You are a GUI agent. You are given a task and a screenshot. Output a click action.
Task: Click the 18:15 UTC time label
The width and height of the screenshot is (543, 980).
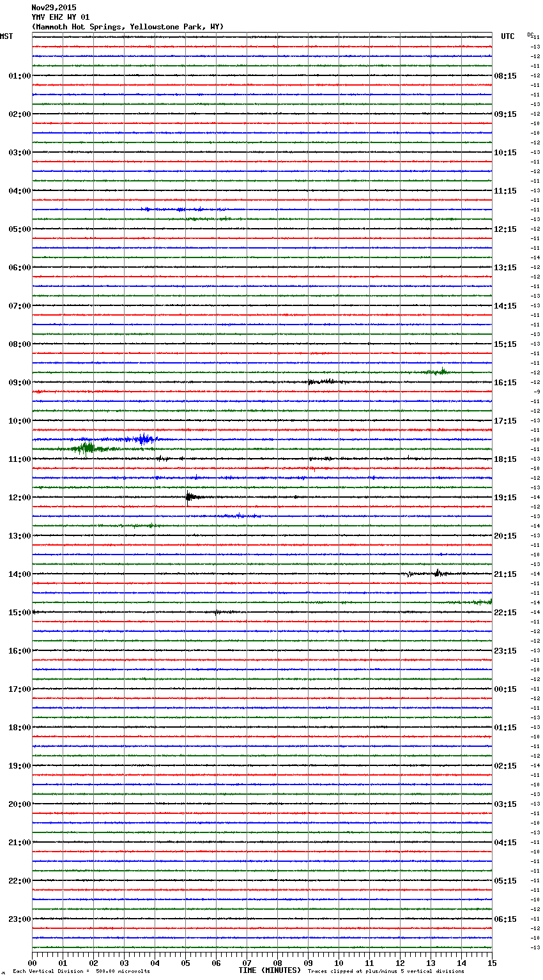[505, 459]
